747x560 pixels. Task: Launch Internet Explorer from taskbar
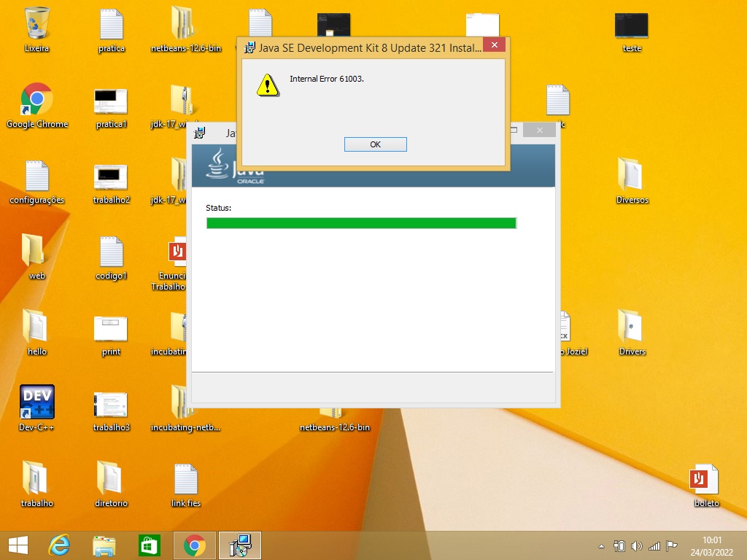click(x=60, y=545)
